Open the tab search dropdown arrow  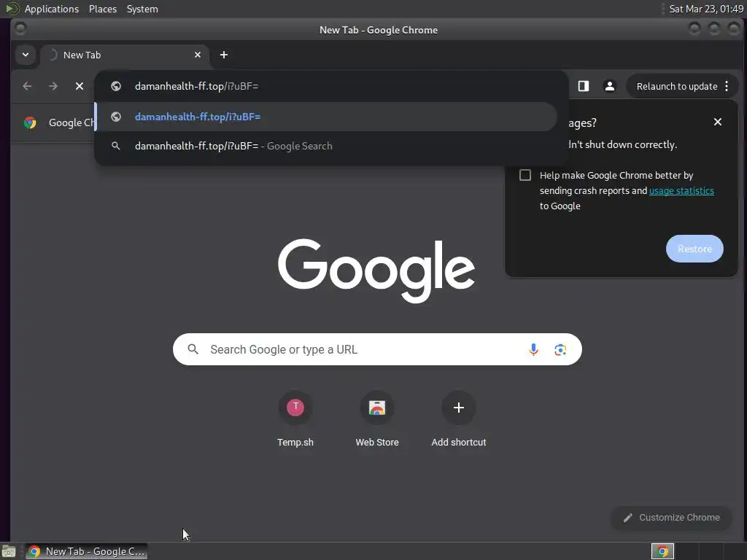tap(26, 55)
